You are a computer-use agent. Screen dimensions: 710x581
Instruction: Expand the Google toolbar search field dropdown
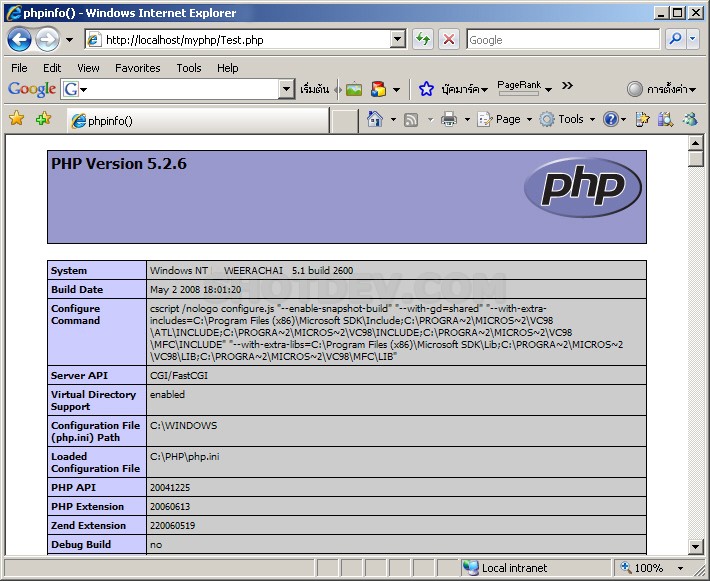click(286, 89)
